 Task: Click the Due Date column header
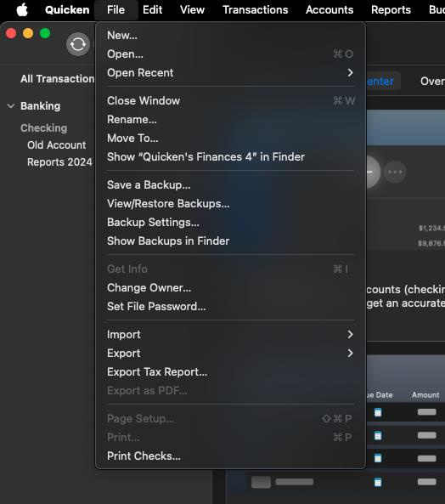click(x=380, y=395)
